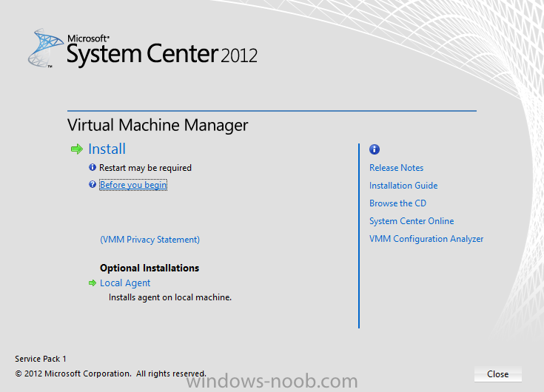
Task: Install the Local Agent
Action: (125, 283)
